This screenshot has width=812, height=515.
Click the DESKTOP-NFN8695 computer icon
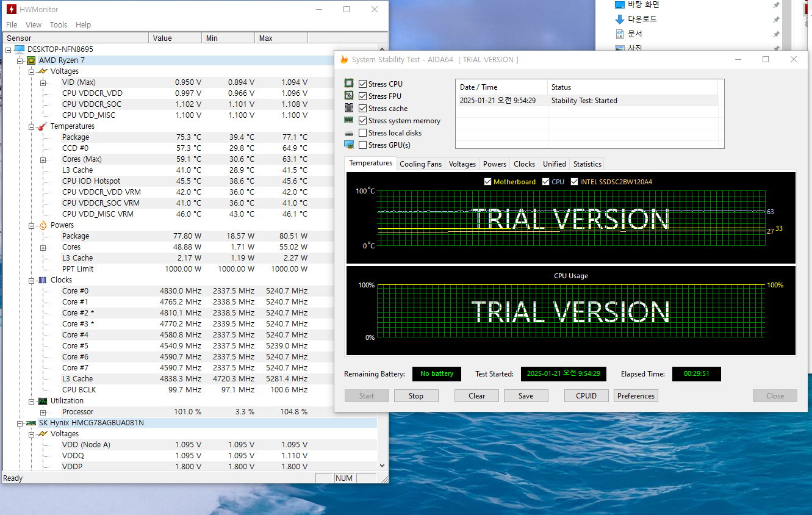click(20, 49)
